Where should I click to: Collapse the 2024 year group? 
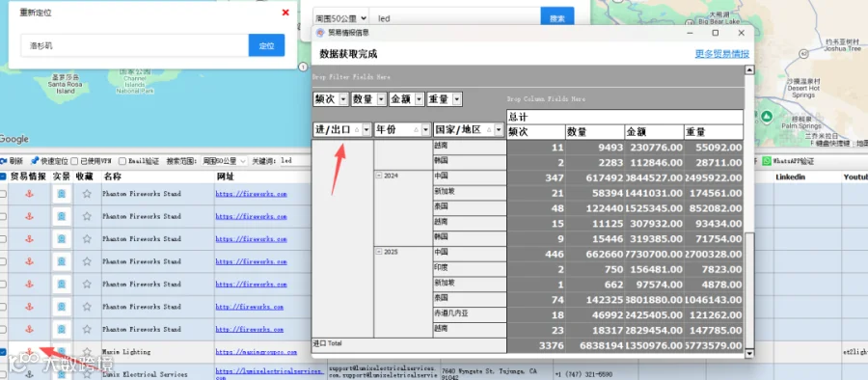click(x=379, y=175)
